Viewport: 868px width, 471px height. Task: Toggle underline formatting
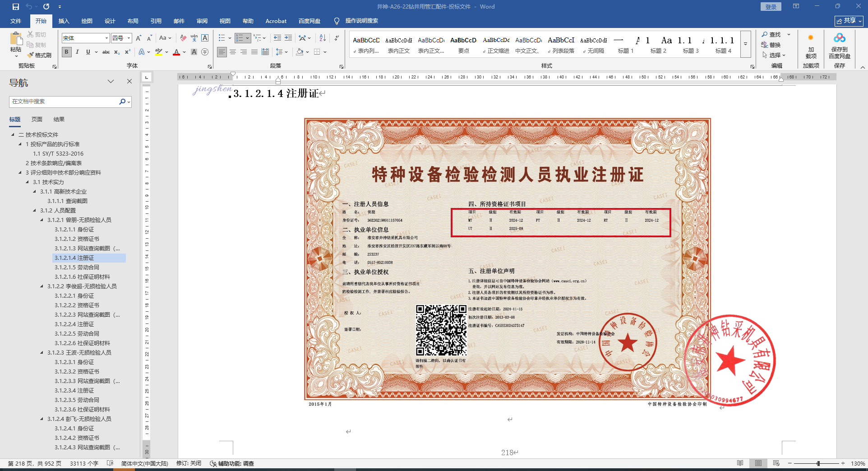click(88, 52)
